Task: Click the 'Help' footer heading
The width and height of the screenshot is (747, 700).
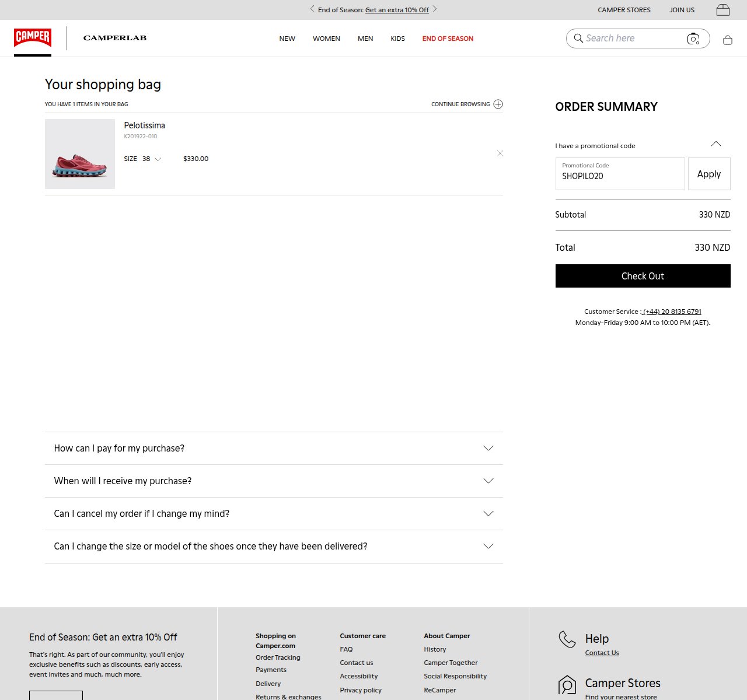Action: [x=597, y=639]
